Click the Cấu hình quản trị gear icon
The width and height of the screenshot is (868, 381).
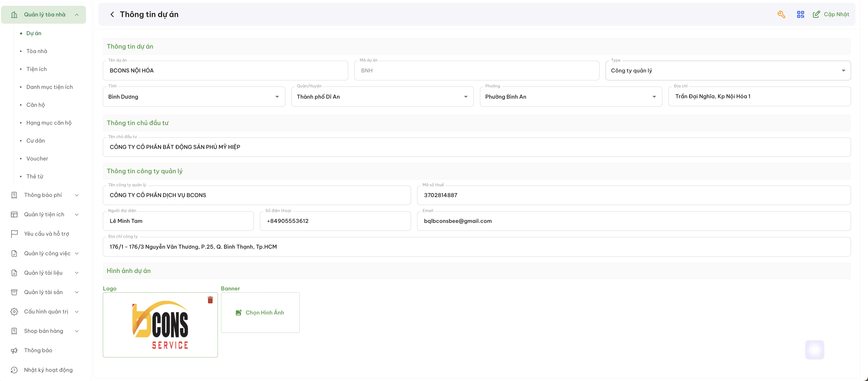[x=14, y=312]
